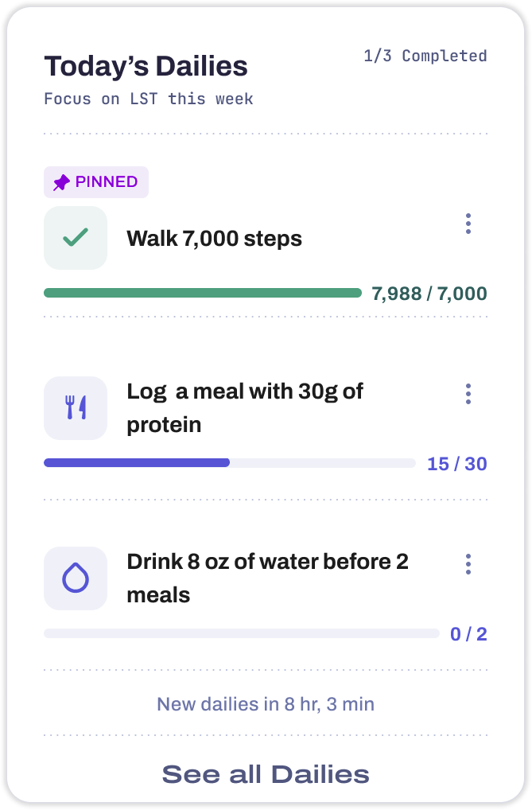Open three-dot menu for water daily
This screenshot has height=810, width=532.
point(468,564)
